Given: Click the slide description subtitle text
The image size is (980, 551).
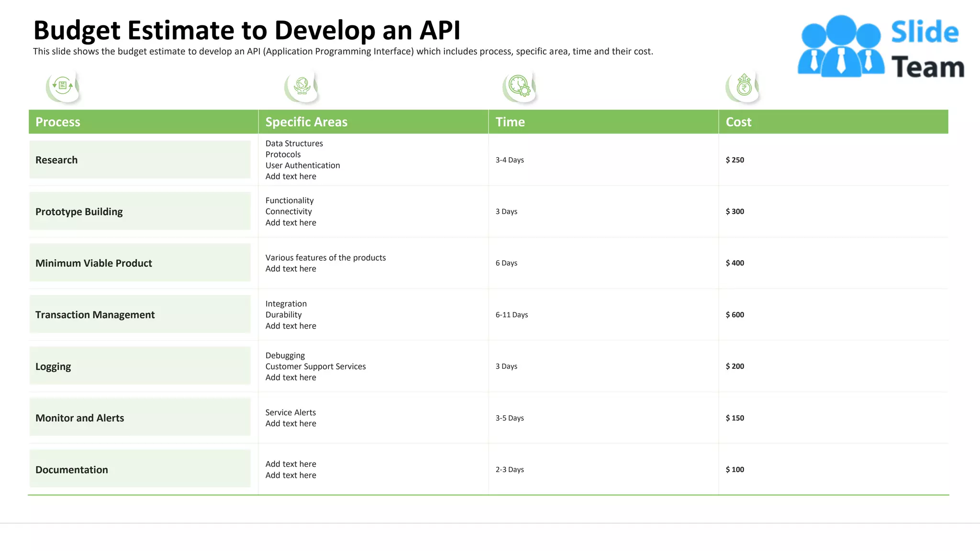Looking at the screenshot, I should [x=343, y=51].
